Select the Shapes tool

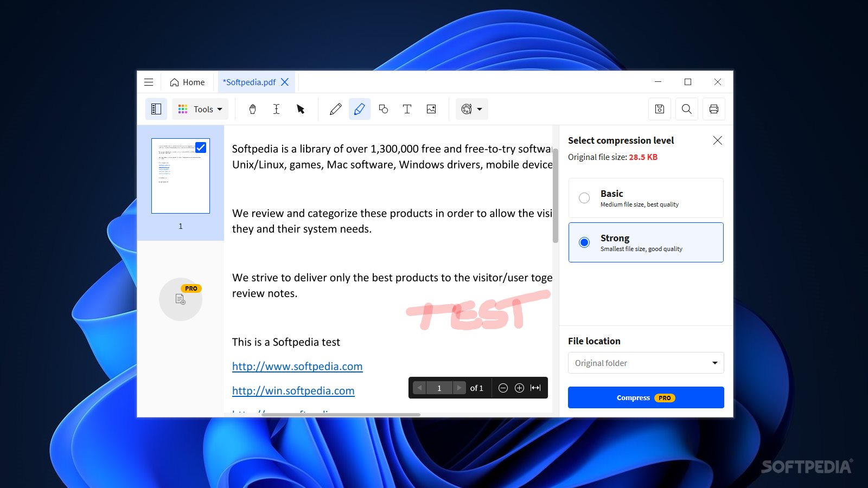coord(384,109)
